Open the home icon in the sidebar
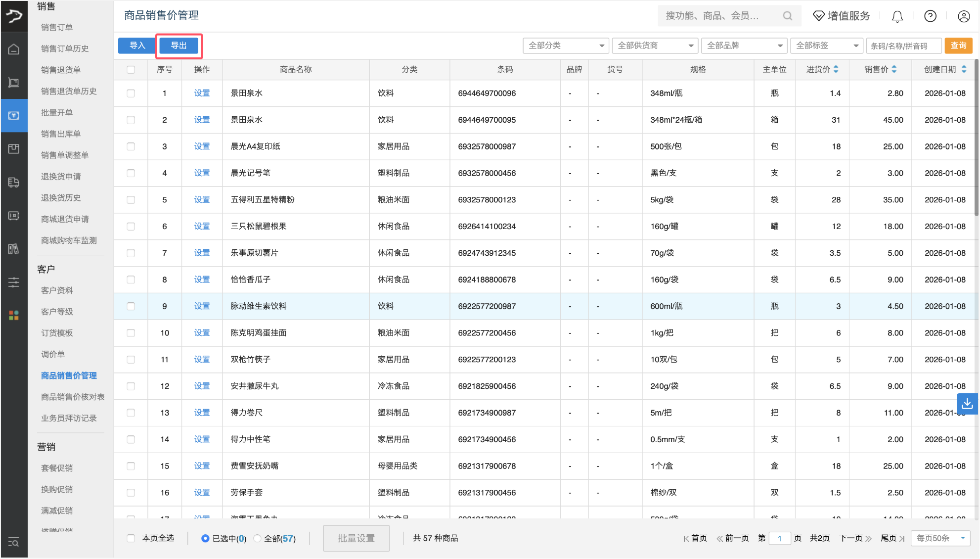The width and height of the screenshot is (980, 559). click(14, 48)
